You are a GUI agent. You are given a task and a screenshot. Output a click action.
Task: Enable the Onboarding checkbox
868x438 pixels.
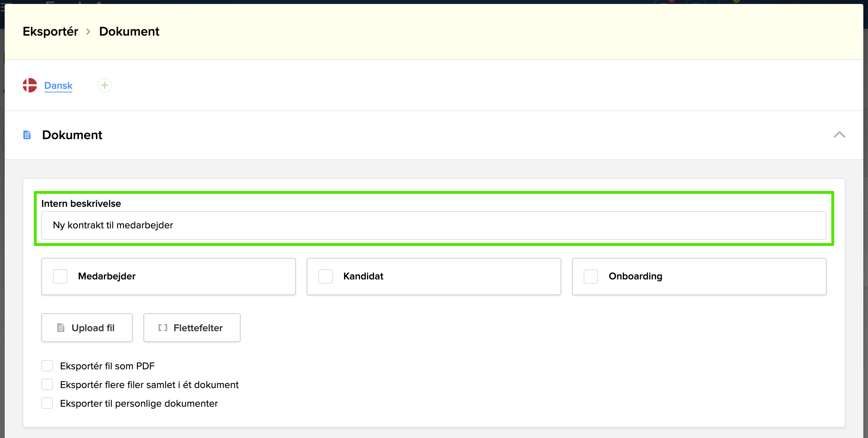coord(591,277)
